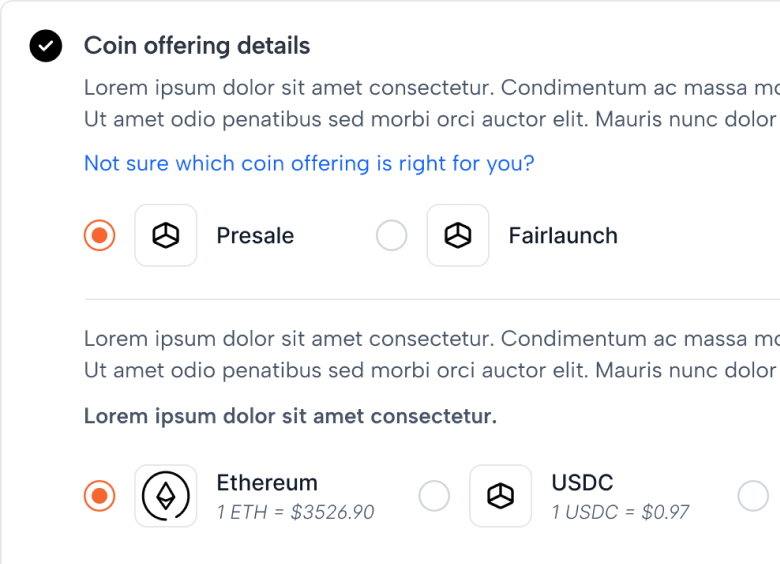Click the black checkmark step icon
This screenshot has width=780, height=564.
[x=46, y=46]
